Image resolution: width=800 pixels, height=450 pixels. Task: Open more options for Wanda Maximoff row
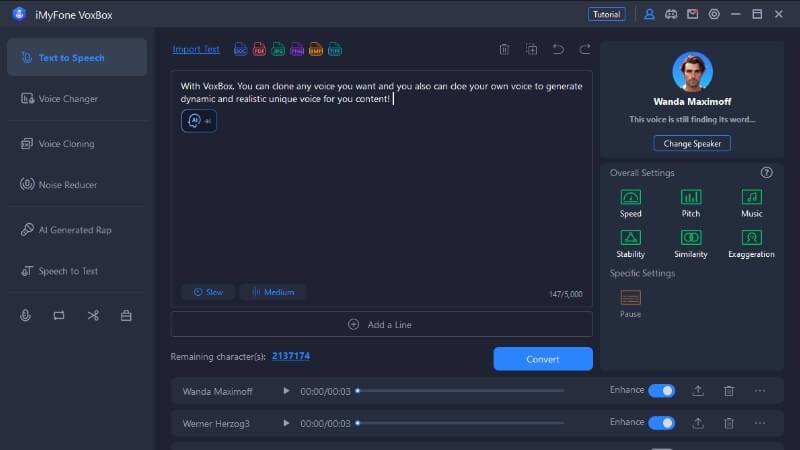click(760, 391)
